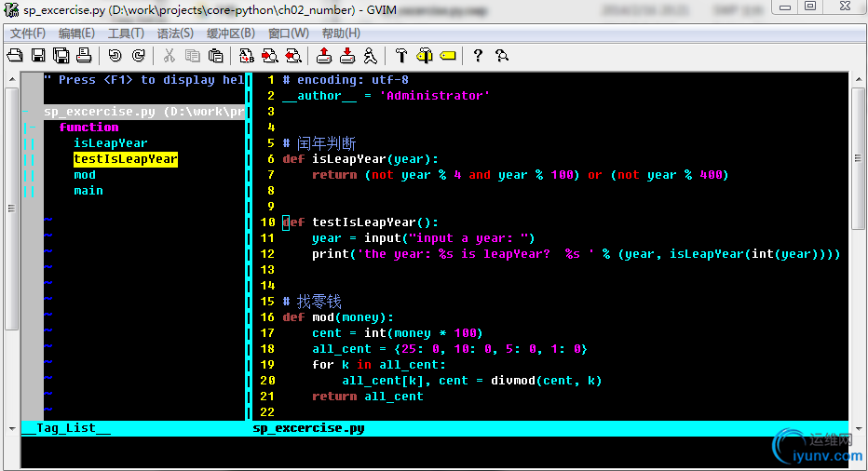Screen dimensions: 868x471
Task: Click the Run Script icon
Action: click(371, 55)
